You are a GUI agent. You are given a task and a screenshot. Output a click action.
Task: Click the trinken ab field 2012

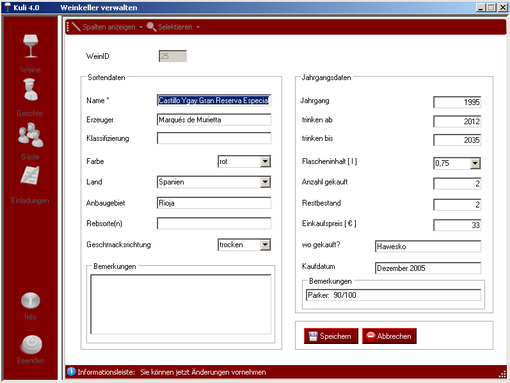pyautogui.click(x=457, y=121)
